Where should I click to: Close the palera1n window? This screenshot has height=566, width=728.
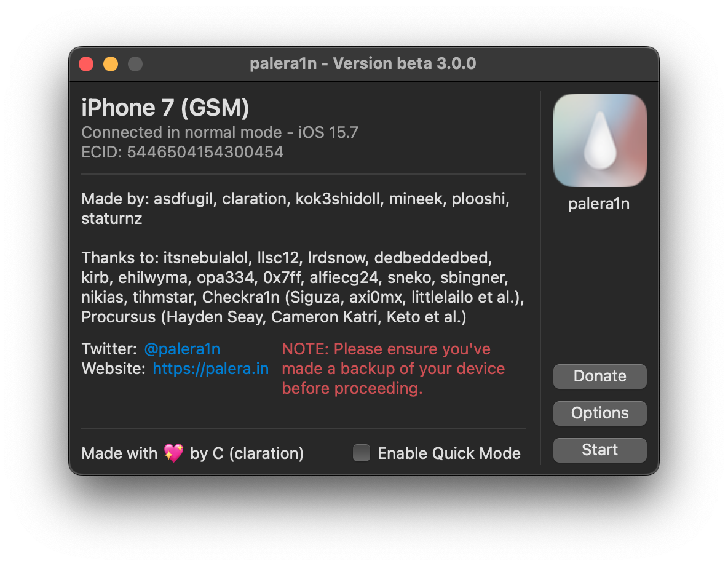coord(86,63)
